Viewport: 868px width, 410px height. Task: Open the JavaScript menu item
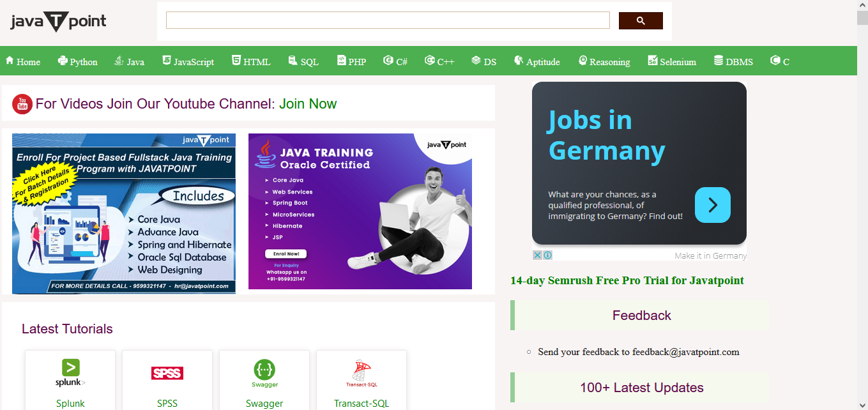coord(194,62)
